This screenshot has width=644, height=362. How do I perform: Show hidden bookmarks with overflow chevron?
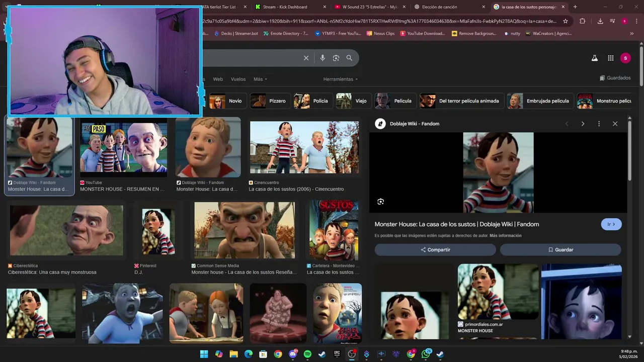pyautogui.click(x=631, y=34)
